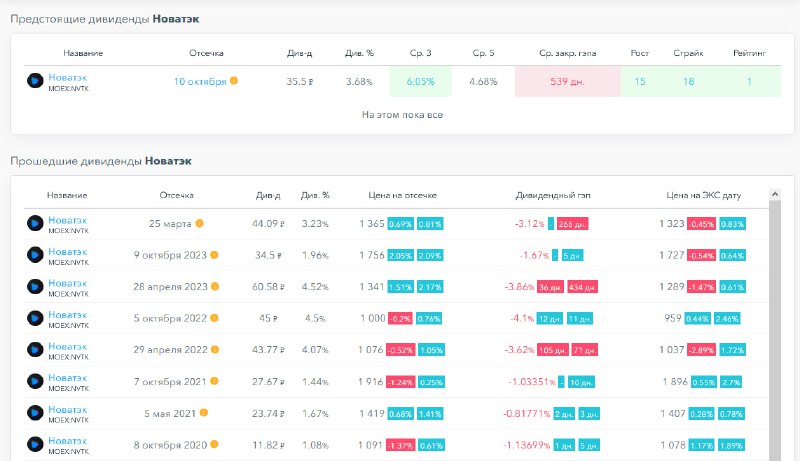The width and height of the screenshot is (800, 461).
Task: Click the Страйк column header
Action: pyautogui.click(x=688, y=53)
